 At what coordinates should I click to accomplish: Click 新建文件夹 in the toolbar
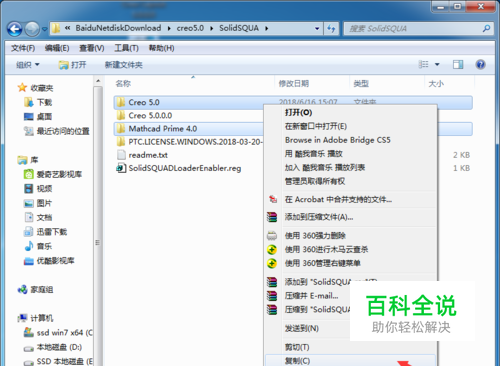coord(124,65)
